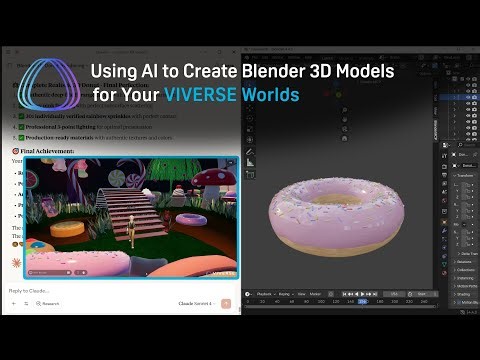The height and width of the screenshot is (360, 480).
Task: Switch to the BlenderMCP sidebar tab
Action: [x=436, y=130]
